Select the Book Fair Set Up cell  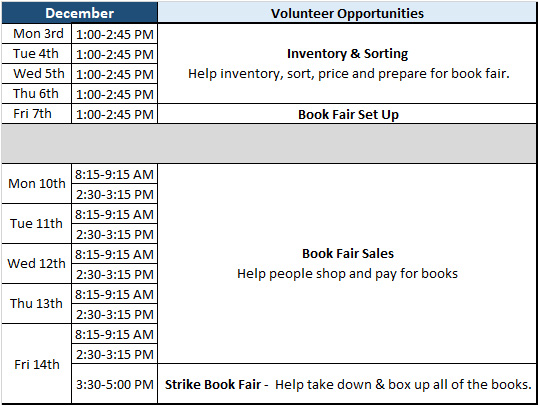[x=347, y=114]
